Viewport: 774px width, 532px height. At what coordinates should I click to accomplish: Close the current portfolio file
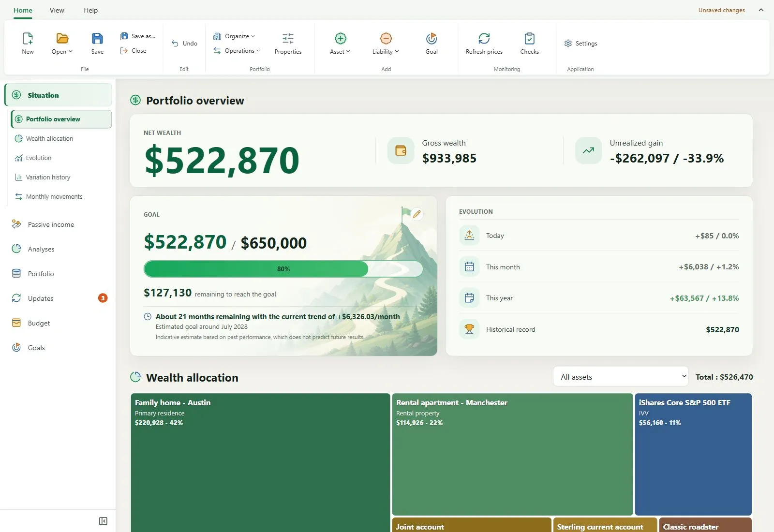tap(133, 51)
